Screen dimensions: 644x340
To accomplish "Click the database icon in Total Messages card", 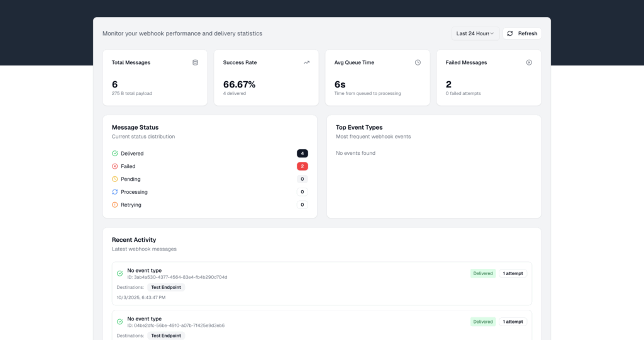I will point(195,62).
